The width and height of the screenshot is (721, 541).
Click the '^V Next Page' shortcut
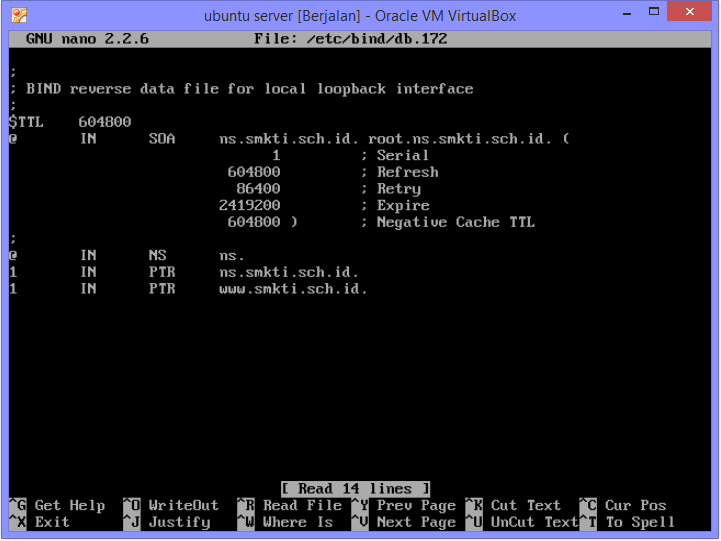tap(404, 522)
